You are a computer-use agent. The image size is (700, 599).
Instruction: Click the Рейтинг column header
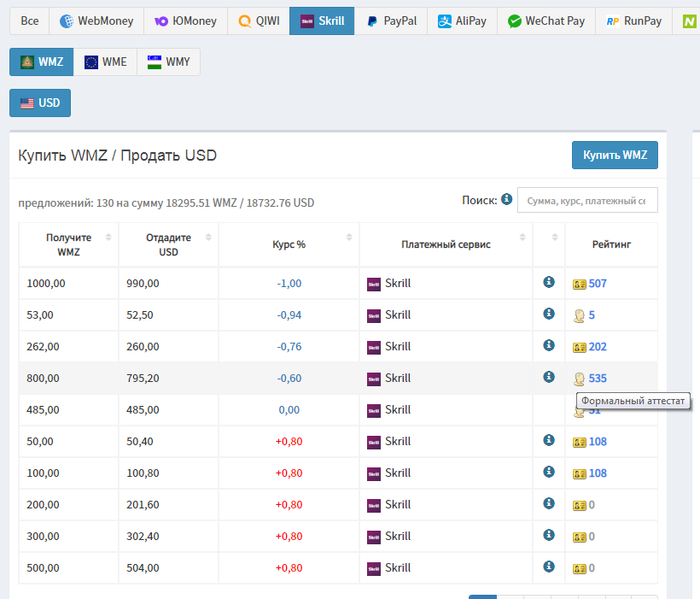click(x=611, y=245)
